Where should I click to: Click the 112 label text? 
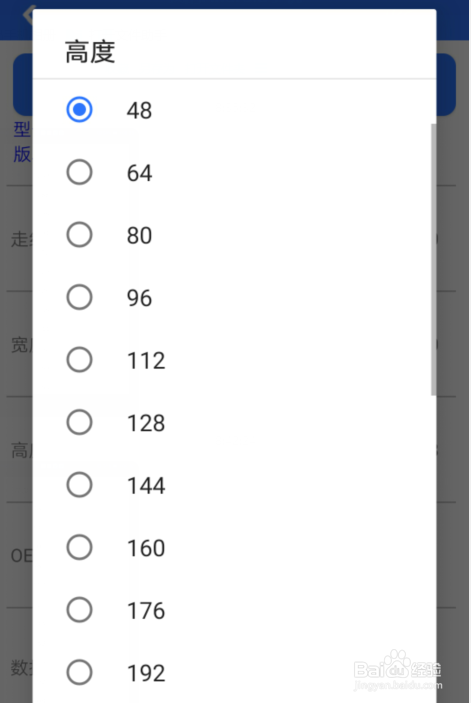coord(147,360)
